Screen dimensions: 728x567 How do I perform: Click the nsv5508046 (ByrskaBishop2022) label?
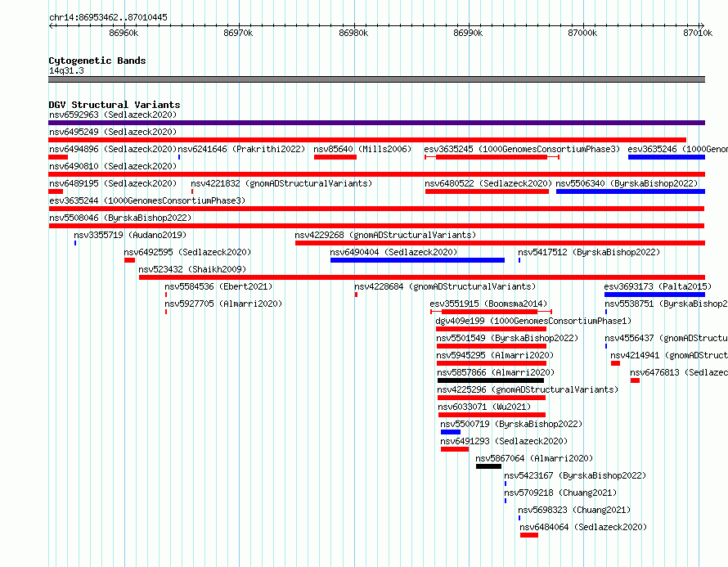coord(120,218)
